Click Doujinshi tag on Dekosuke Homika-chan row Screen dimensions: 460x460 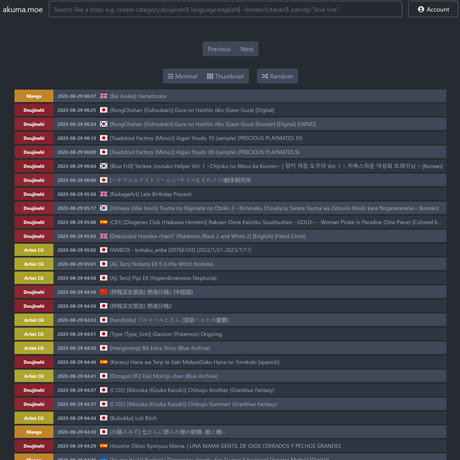(x=34, y=236)
